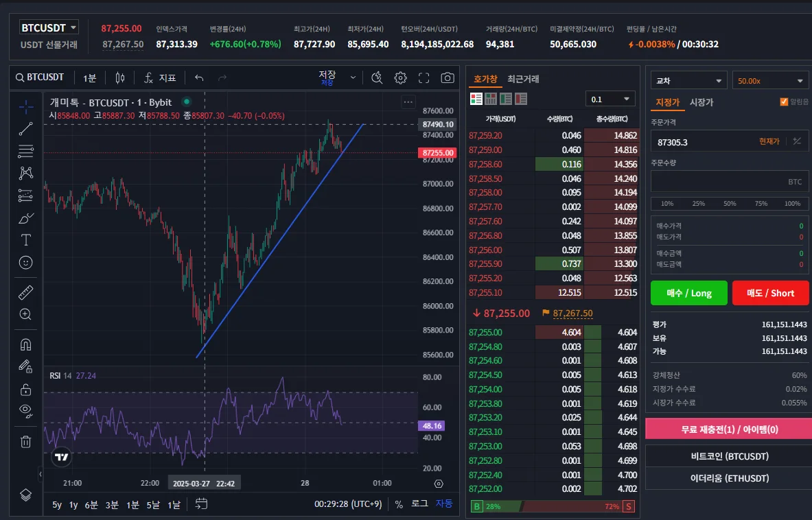Image resolution: width=812 pixels, height=520 pixels.
Task: Select the 5y time range
Action: point(57,505)
